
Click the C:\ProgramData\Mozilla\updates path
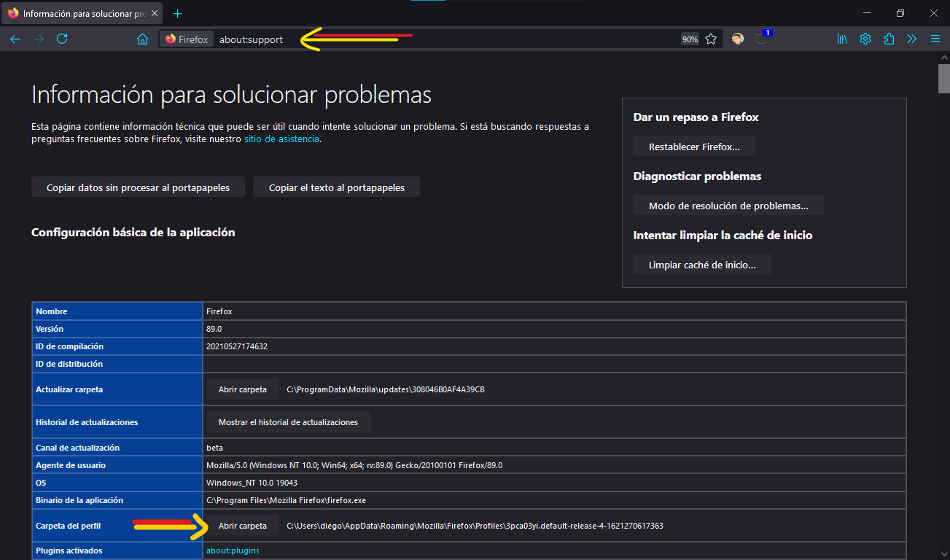pos(386,389)
